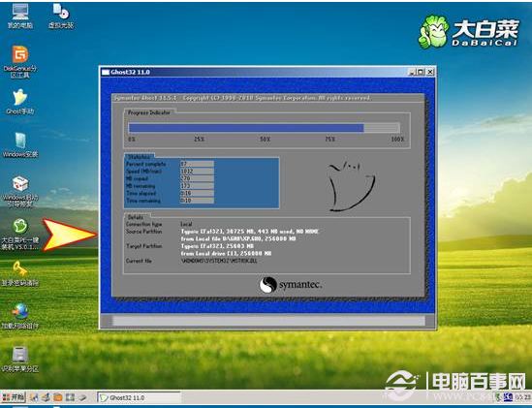
Task: Click the MB remaining value field
Action: (197, 186)
